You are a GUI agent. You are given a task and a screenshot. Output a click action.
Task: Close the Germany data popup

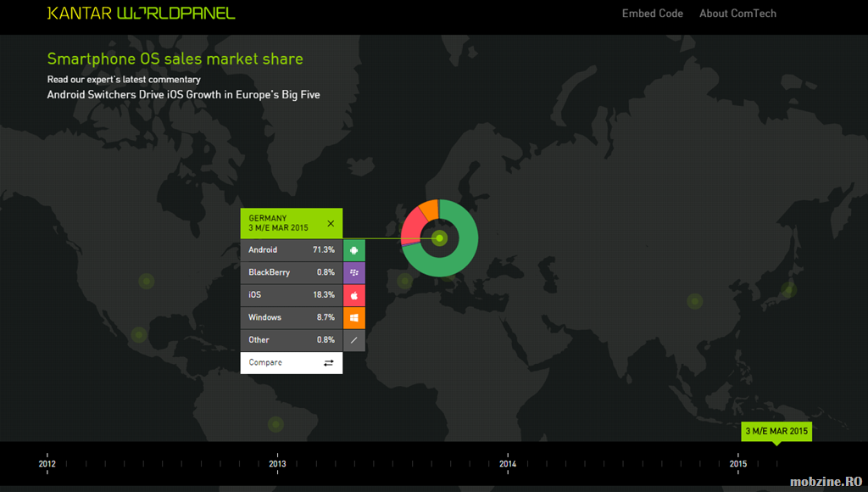click(x=331, y=224)
